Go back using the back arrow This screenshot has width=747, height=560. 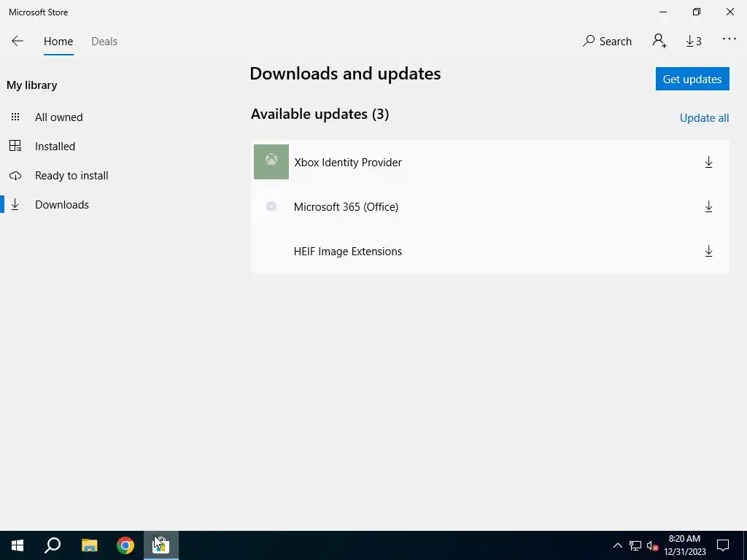point(18,42)
